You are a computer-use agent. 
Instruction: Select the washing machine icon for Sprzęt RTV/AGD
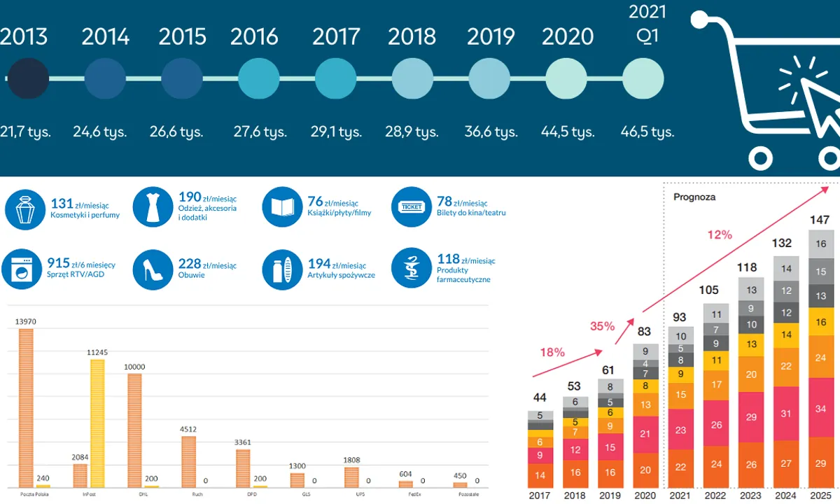(x=22, y=269)
